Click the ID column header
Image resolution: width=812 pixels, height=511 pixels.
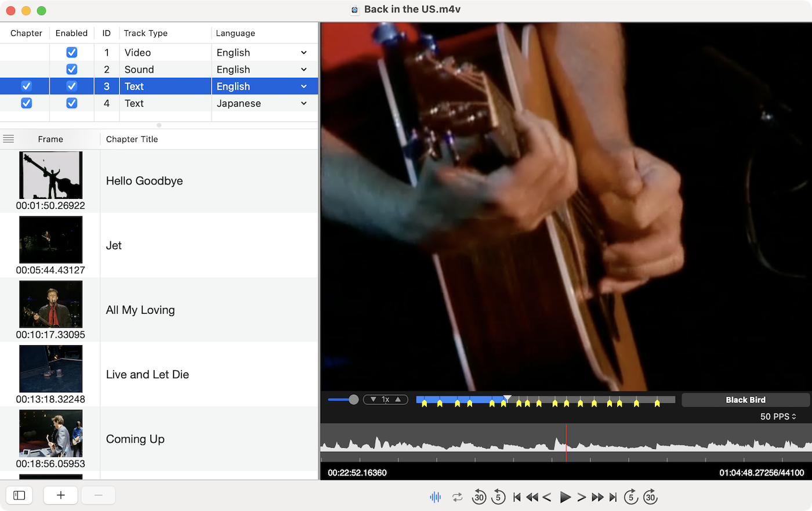pyautogui.click(x=106, y=33)
